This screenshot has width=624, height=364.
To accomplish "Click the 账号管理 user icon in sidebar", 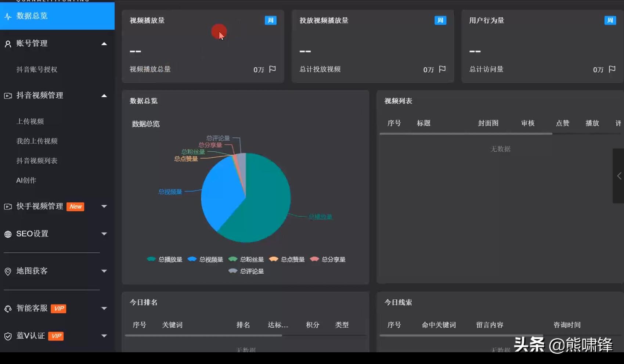I will coord(8,44).
